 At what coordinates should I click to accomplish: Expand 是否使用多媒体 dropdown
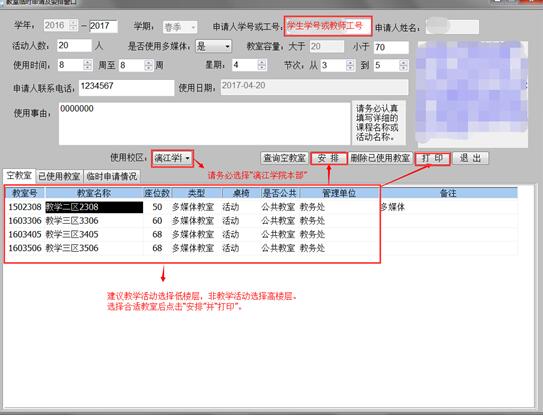(x=227, y=46)
